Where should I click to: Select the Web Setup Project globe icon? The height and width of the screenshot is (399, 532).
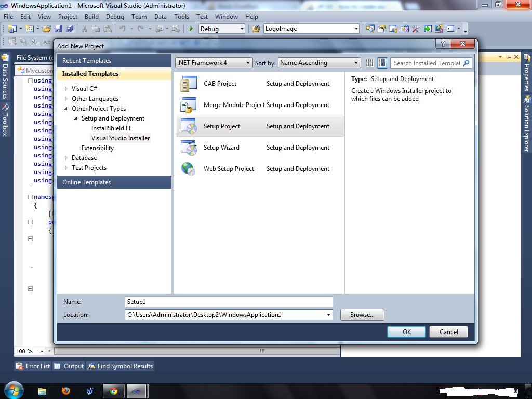click(188, 169)
